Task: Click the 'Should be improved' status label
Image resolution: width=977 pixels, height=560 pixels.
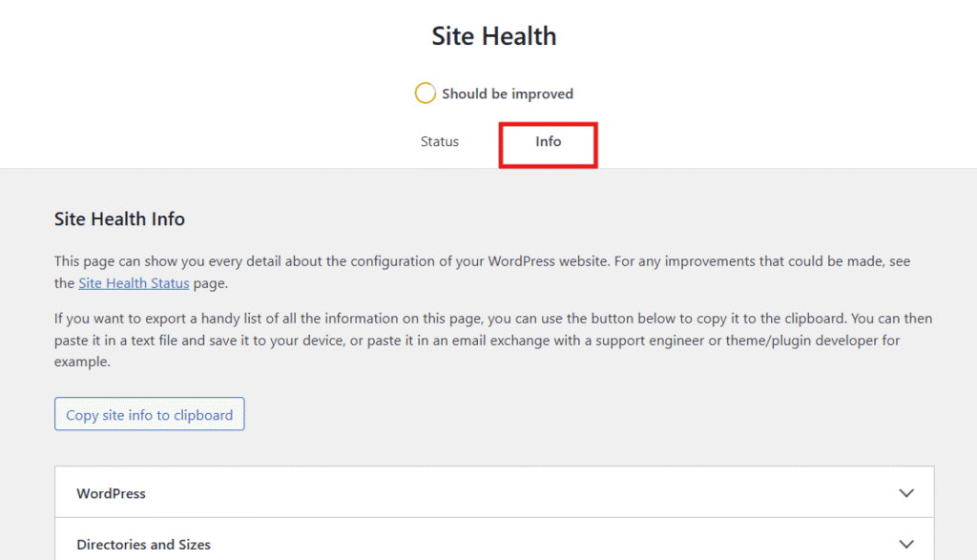Action: [507, 93]
